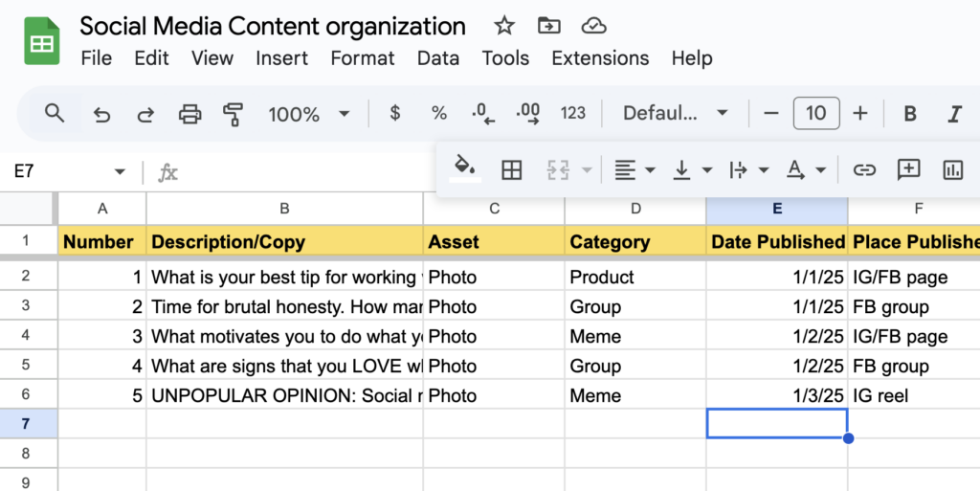Open the Insert menu
This screenshot has width=980, height=491.
click(x=282, y=58)
